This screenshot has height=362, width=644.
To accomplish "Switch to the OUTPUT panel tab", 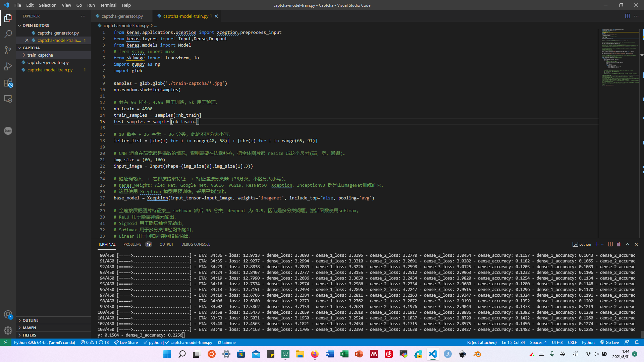I will pos(166,244).
